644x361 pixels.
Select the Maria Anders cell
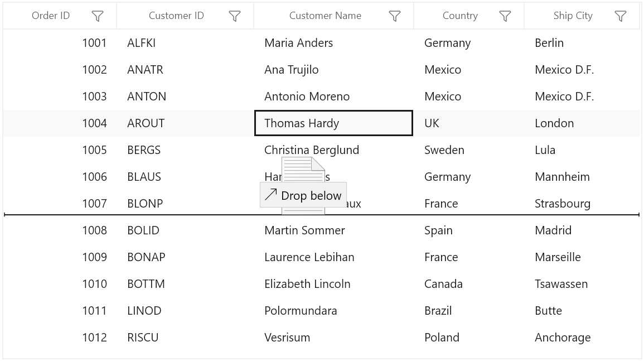pyautogui.click(x=334, y=43)
